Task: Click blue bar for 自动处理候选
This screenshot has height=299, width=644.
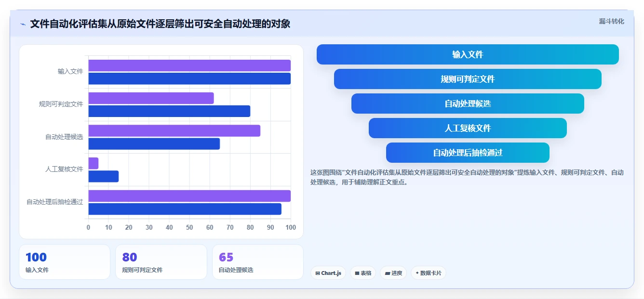Action: pos(154,143)
